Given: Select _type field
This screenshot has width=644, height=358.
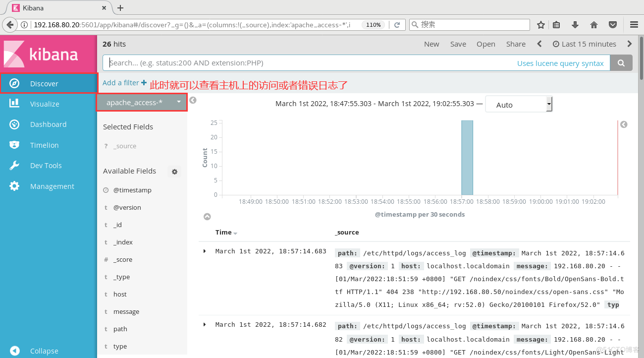Looking at the screenshot, I should (x=121, y=277).
